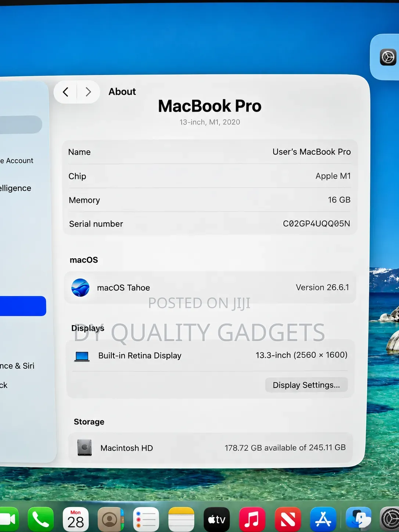
Task: Select the Account item in the sidebar
Action: point(17,161)
